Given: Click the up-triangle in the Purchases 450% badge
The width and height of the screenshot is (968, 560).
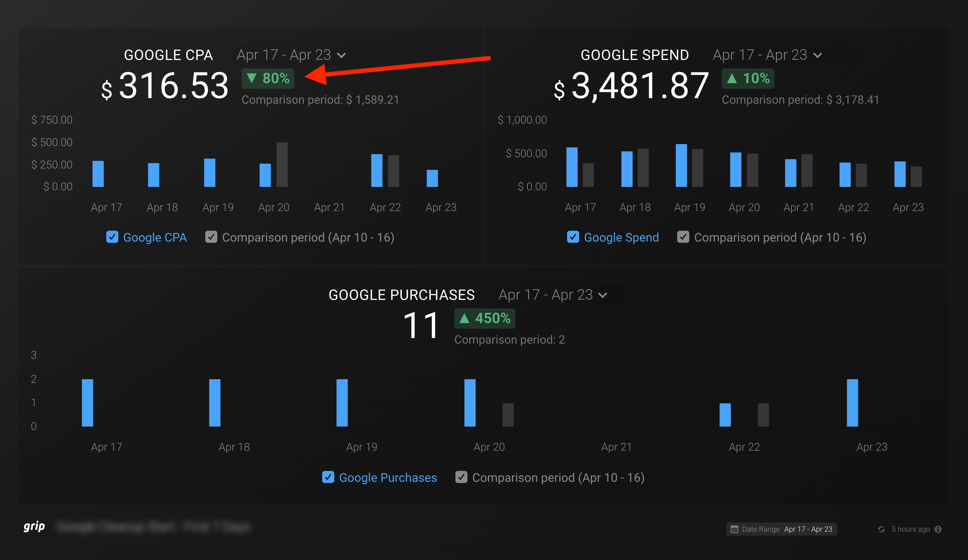Looking at the screenshot, I should click(x=464, y=318).
